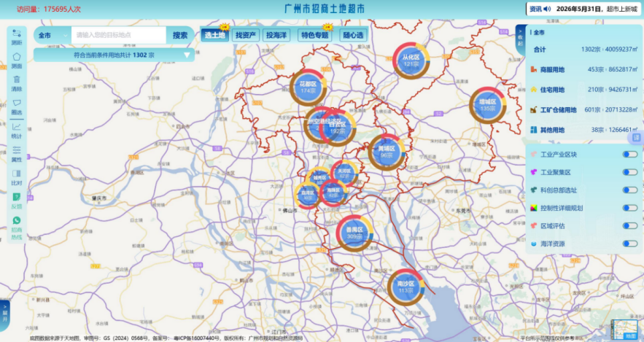Click the 番禺区 309宗 cluster marker
This screenshot has height=342, width=644.
coord(354,233)
